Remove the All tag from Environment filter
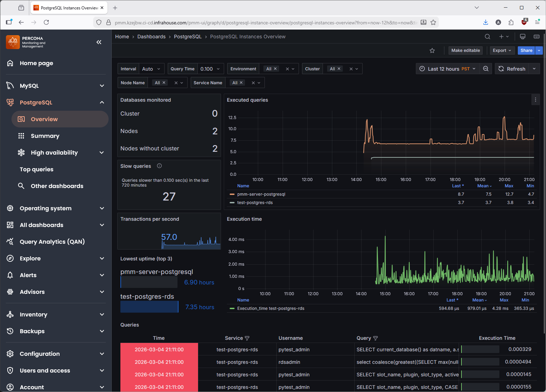The height and width of the screenshot is (392, 546). [x=275, y=69]
